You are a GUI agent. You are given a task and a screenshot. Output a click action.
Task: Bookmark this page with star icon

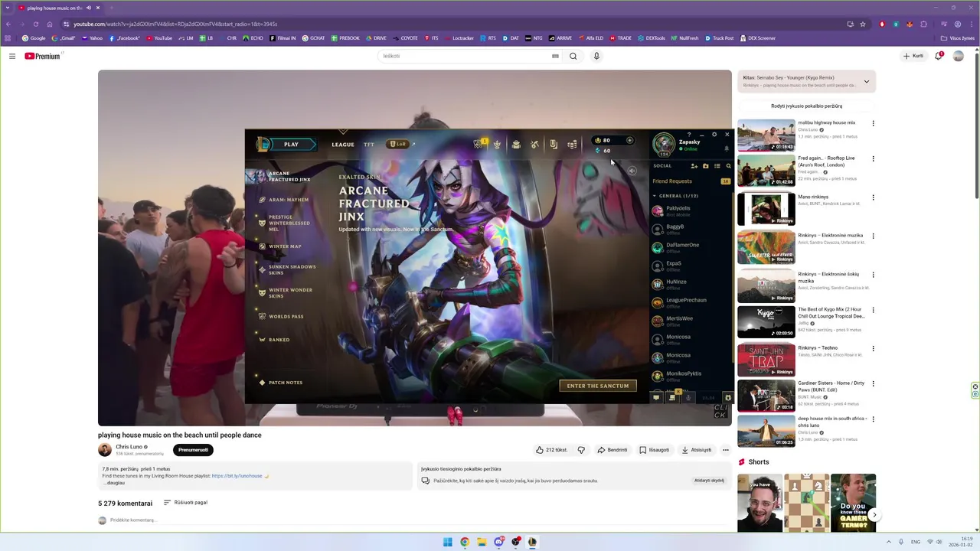click(x=863, y=24)
